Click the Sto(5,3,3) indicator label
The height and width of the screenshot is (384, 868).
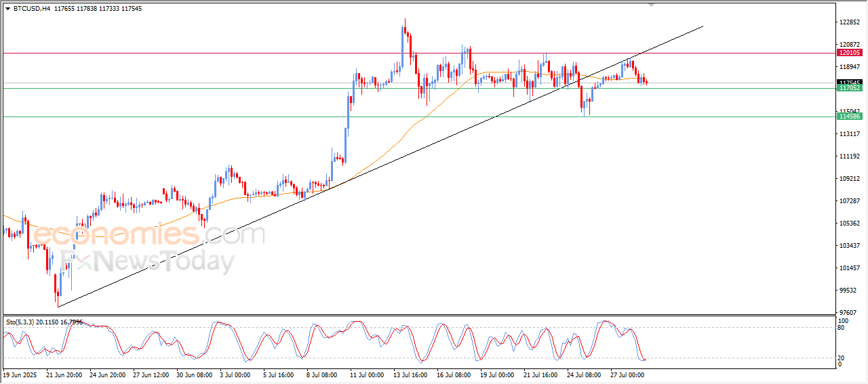point(44,322)
